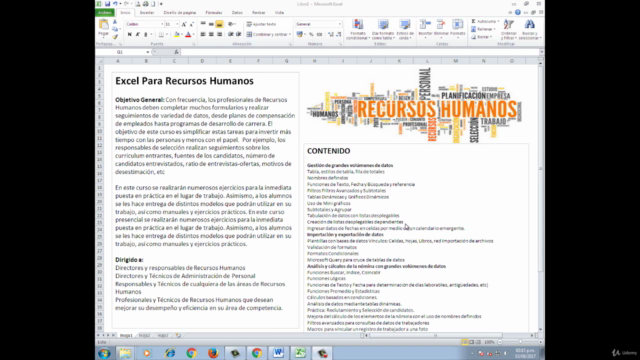Click into the formula bar input
The width and height of the screenshot is (640, 360).
point(359,52)
